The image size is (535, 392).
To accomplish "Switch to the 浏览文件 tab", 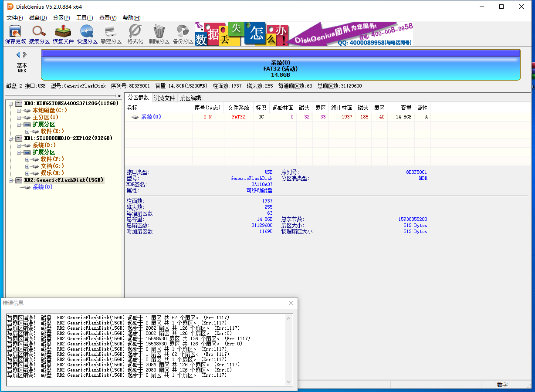I will pyautogui.click(x=164, y=98).
